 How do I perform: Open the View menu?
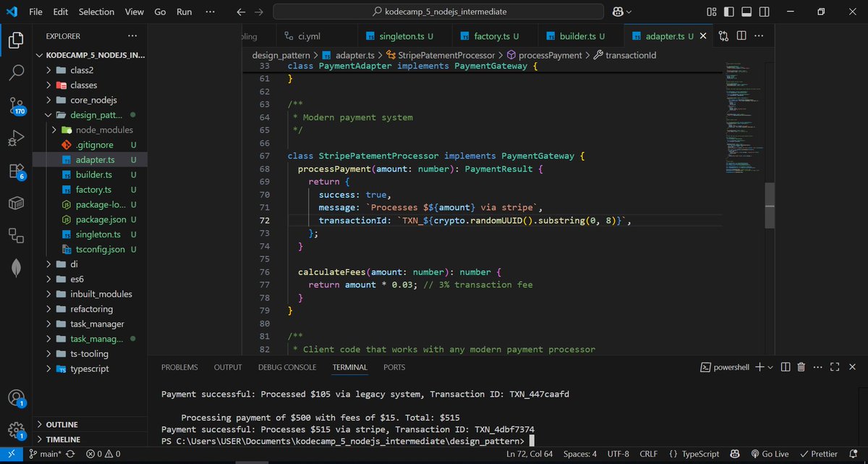(x=134, y=12)
